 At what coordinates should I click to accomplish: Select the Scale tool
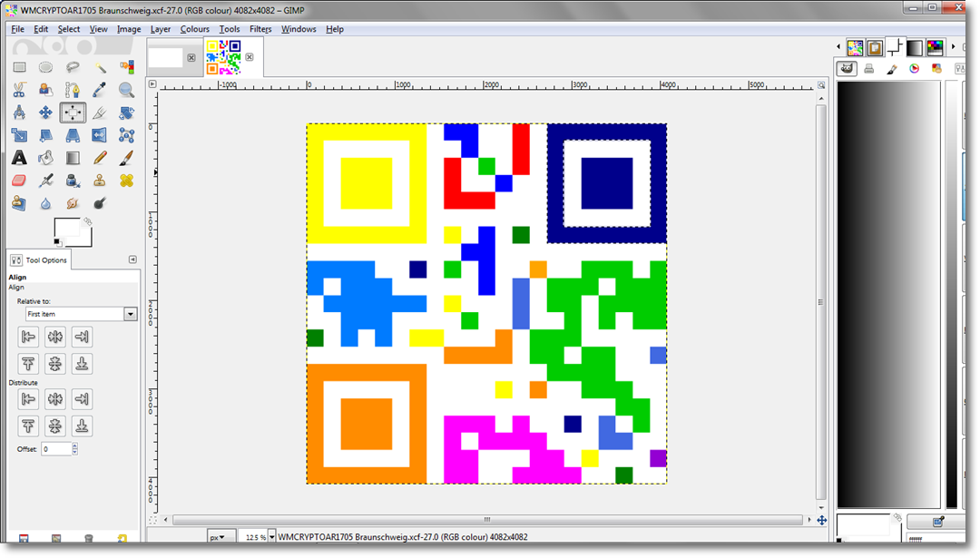pyautogui.click(x=19, y=135)
